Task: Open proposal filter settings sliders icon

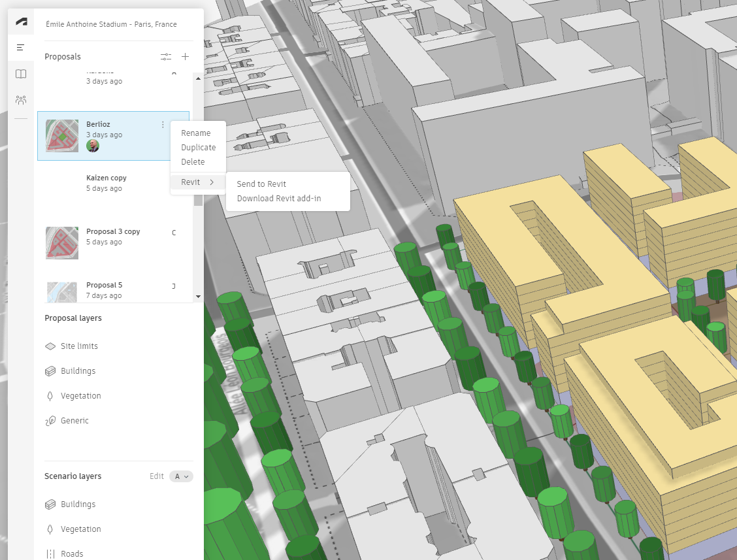Action: coord(166,57)
